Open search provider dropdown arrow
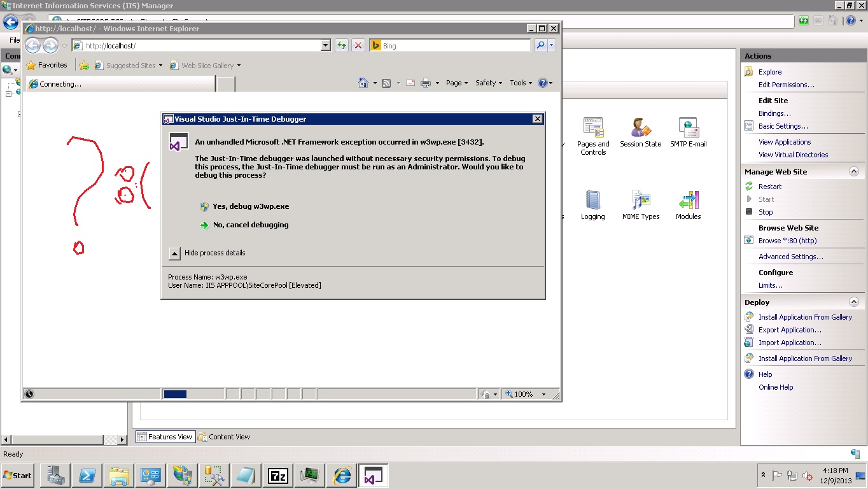The image size is (868, 489). point(552,45)
